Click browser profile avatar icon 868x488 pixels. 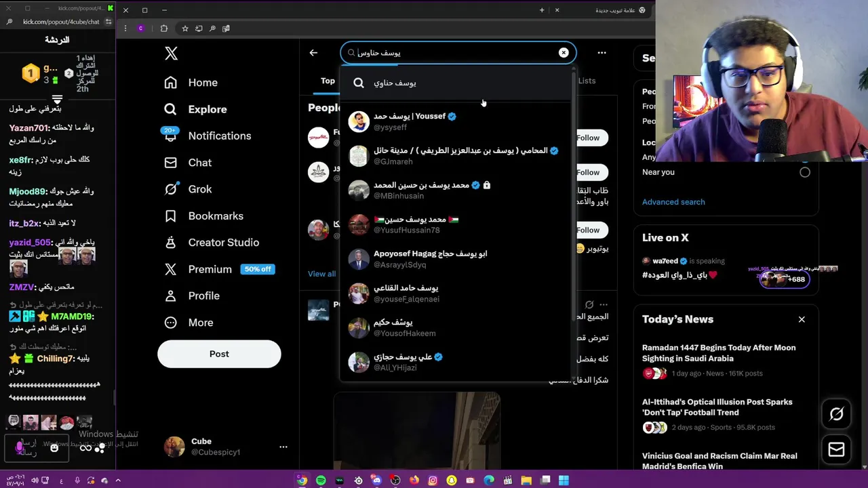click(x=140, y=28)
